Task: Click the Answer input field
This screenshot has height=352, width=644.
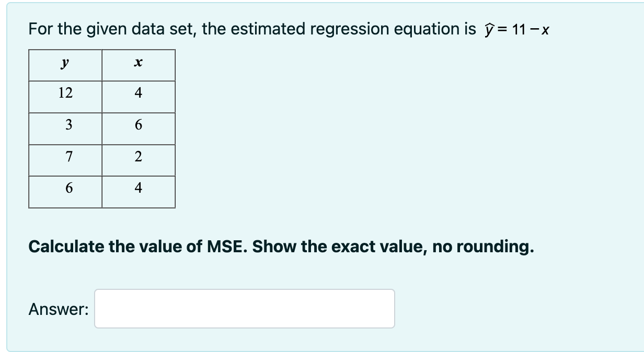Action: [x=245, y=309]
